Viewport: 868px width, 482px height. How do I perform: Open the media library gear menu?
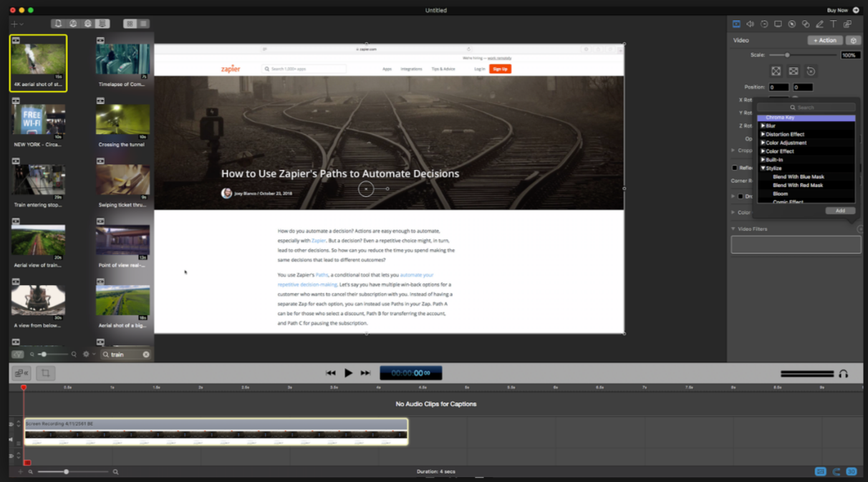pos(88,355)
